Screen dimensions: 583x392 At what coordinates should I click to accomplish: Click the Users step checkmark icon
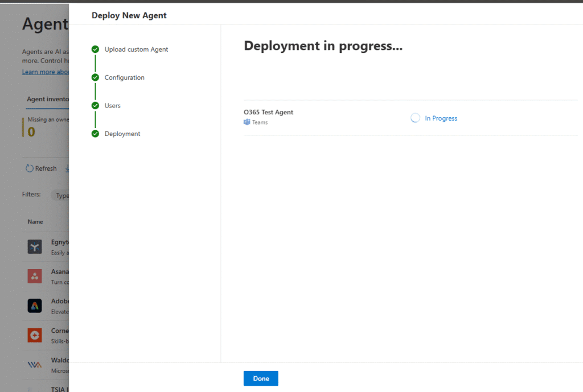tap(95, 106)
